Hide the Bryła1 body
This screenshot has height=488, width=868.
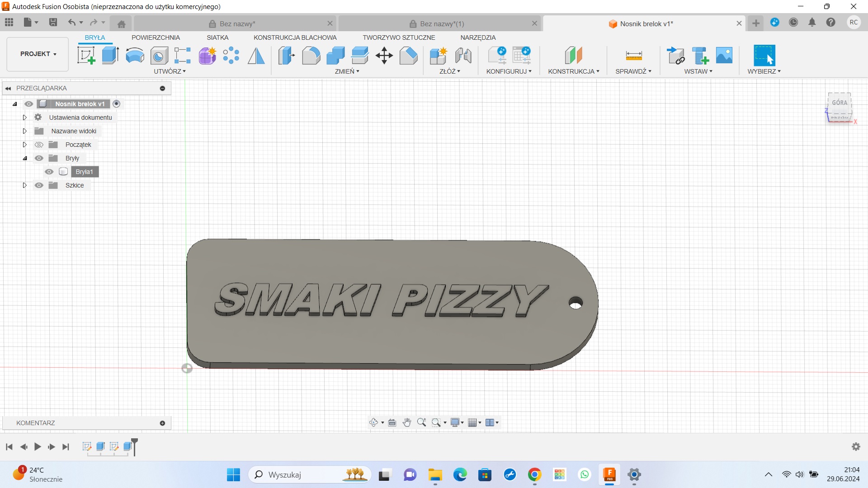tap(48, 172)
